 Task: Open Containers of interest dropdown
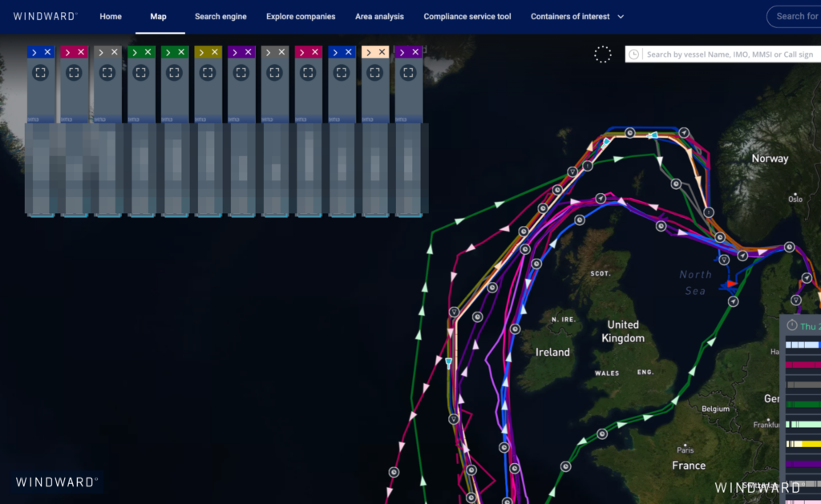pos(577,17)
